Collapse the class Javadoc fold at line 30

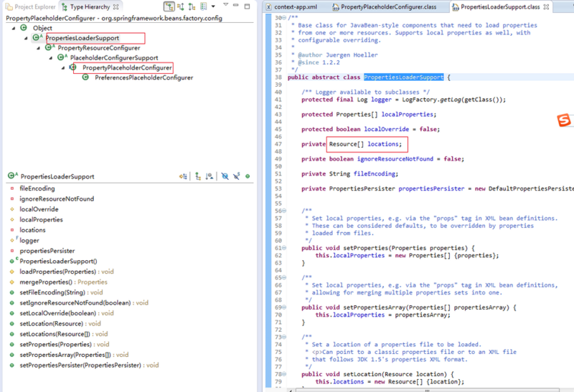284,17
